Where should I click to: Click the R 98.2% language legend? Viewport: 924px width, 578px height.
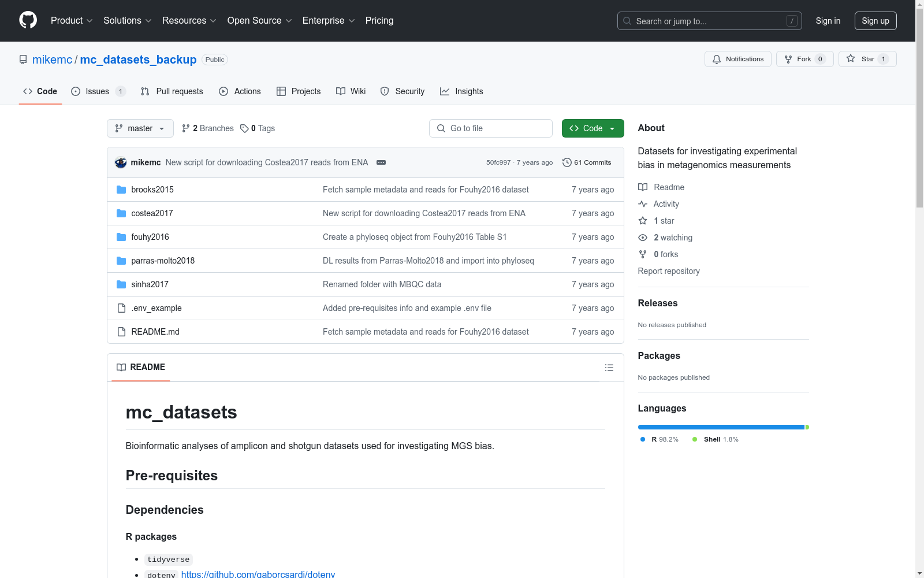[x=660, y=439]
